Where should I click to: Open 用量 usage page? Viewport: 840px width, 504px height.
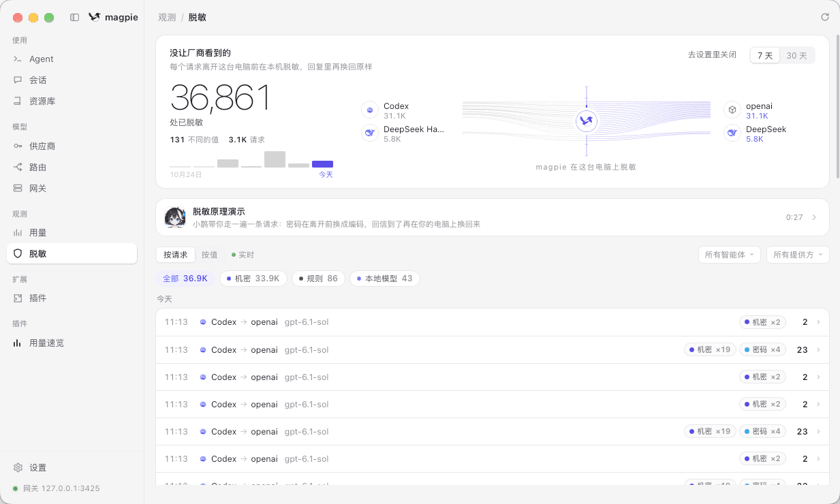point(72,232)
